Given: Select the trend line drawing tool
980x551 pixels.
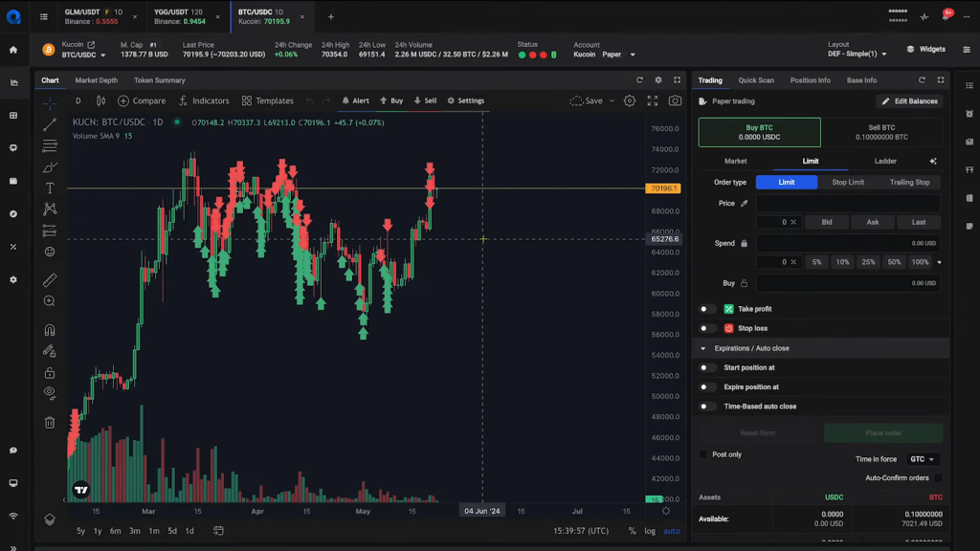Looking at the screenshot, I should point(50,124).
